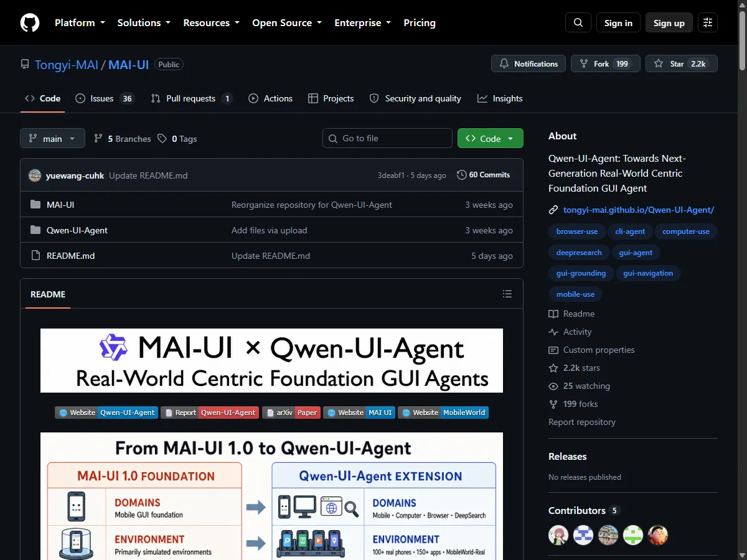
Task: Select the cli-agent topic tag
Action: click(630, 231)
